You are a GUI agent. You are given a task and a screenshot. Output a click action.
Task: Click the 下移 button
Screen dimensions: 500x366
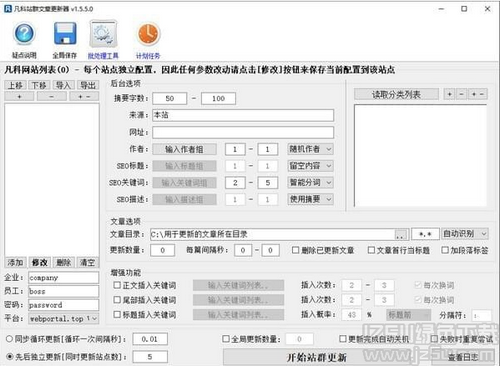click(39, 85)
